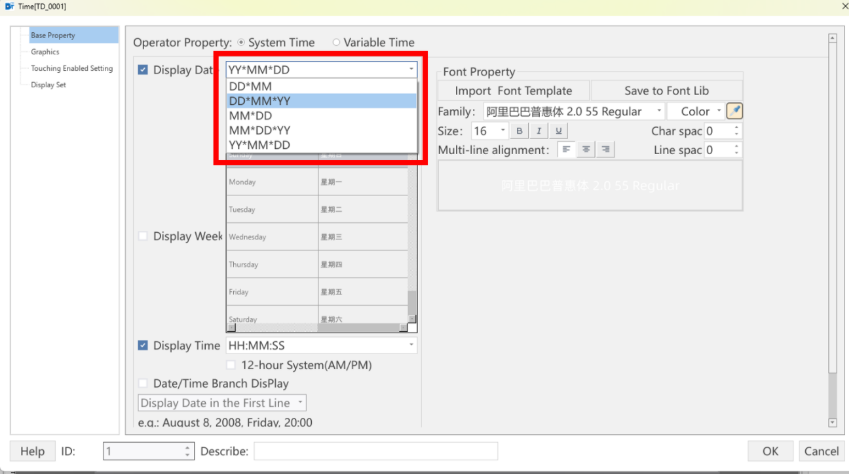Click the color picker eyedropper icon
Image resolution: width=849 pixels, height=474 pixels.
click(x=734, y=111)
